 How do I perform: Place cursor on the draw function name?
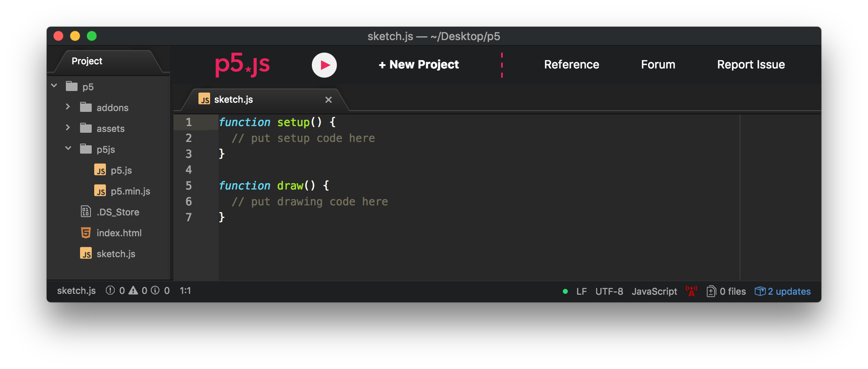(x=290, y=186)
